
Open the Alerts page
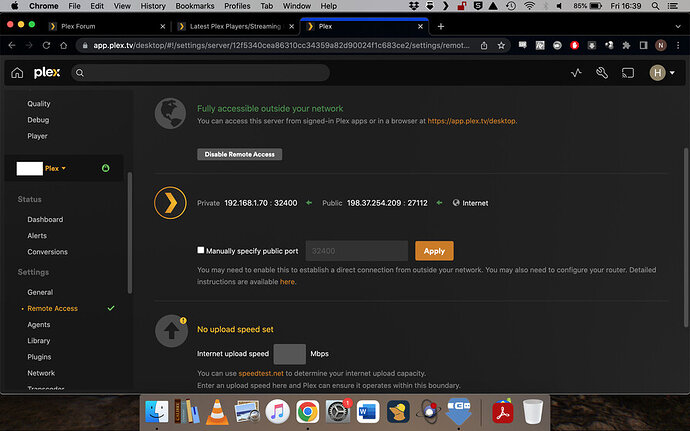tap(37, 236)
